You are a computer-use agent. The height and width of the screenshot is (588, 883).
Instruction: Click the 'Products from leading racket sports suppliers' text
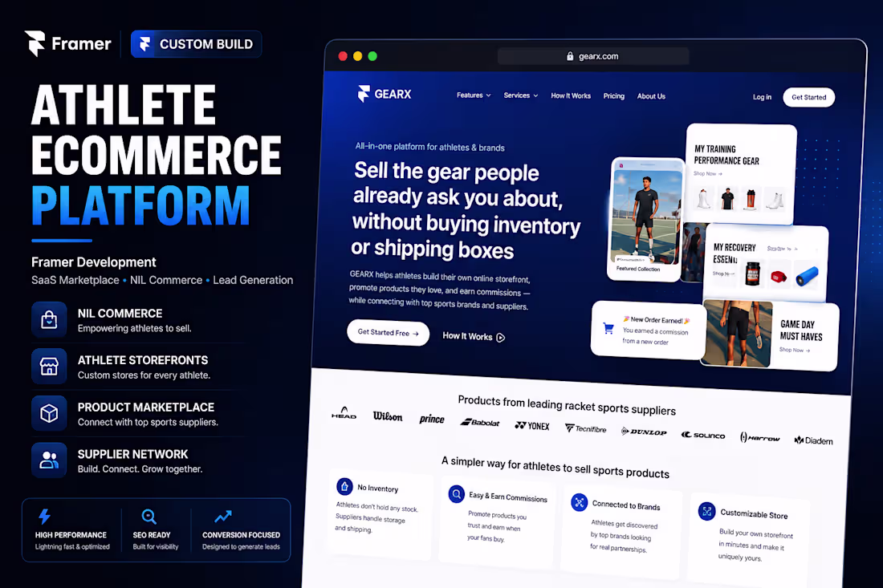pos(567,405)
